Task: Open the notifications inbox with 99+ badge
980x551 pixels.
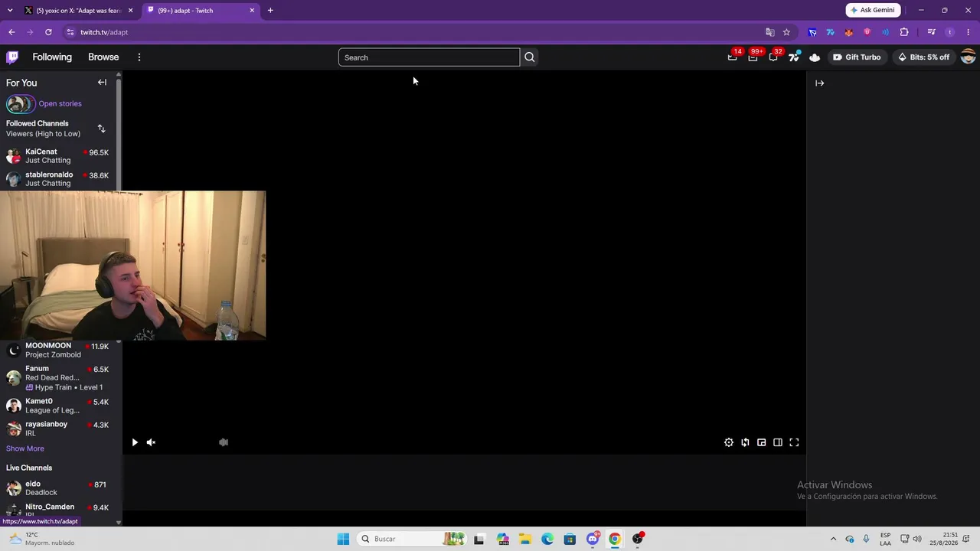Action: coord(753,57)
